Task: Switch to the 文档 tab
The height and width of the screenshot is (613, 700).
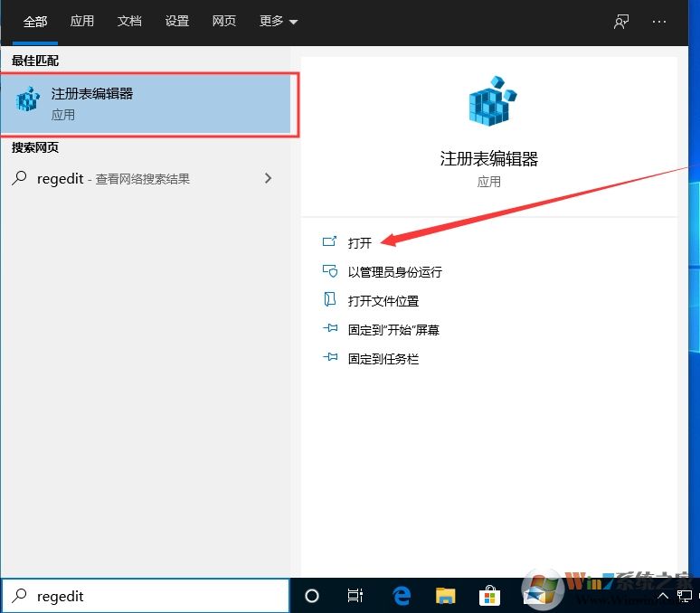Action: coord(129,21)
